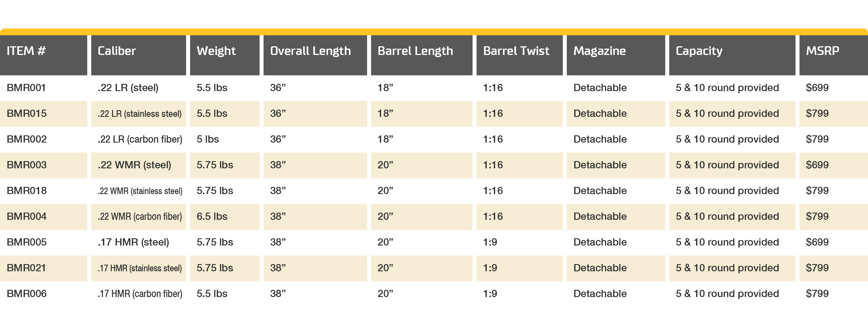
Task: Click the 6.5 lbs weight cell
Action: point(225,217)
